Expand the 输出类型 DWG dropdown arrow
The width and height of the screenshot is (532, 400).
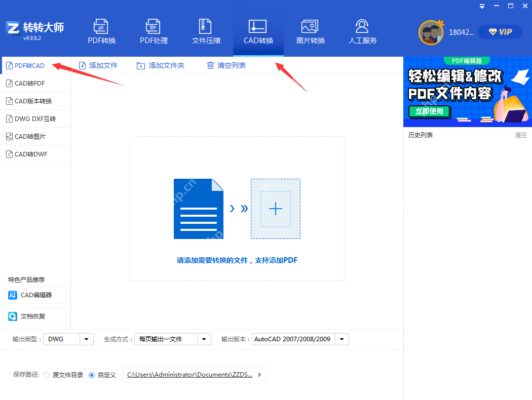click(87, 339)
